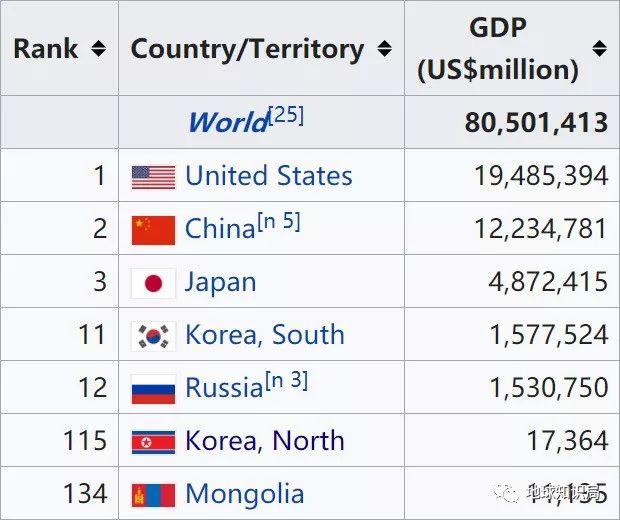
Task: Click the South Korea flag icon
Action: (x=153, y=336)
